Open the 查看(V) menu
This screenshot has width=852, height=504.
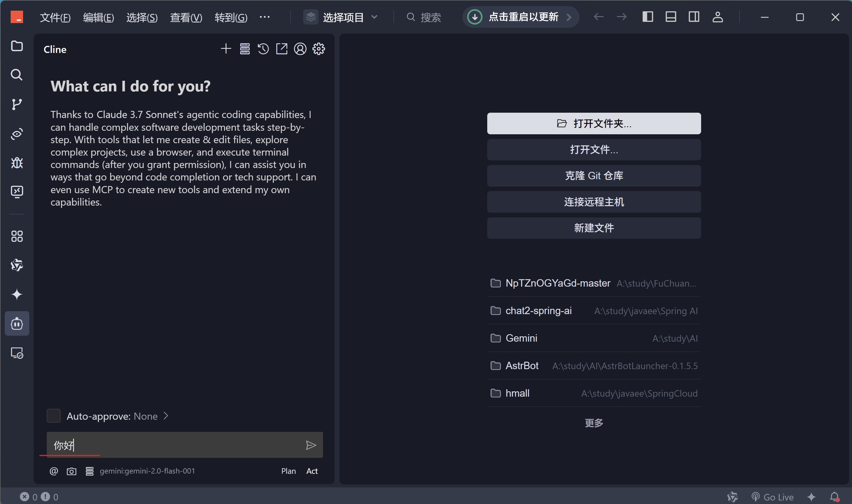coord(186,17)
